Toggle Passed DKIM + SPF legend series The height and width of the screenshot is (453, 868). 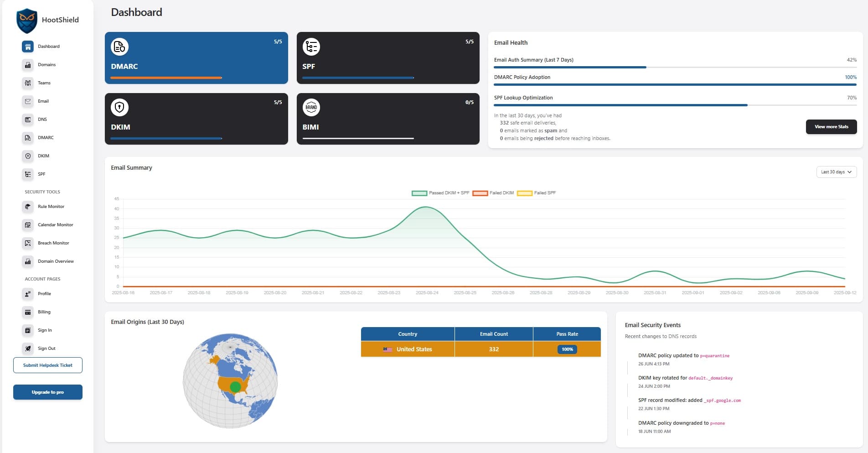click(x=440, y=193)
